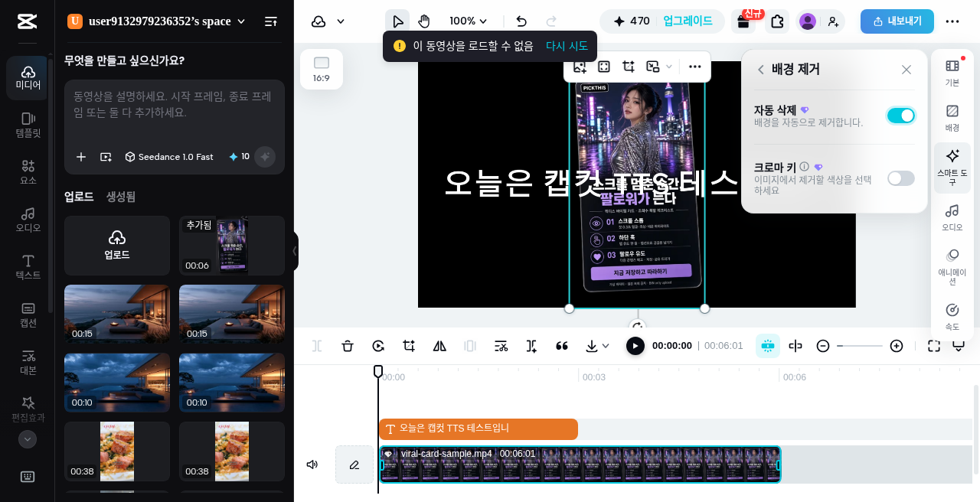Viewport: 980px width, 502px height.
Task: Zoom out the timeline with minus
Action: tap(823, 346)
